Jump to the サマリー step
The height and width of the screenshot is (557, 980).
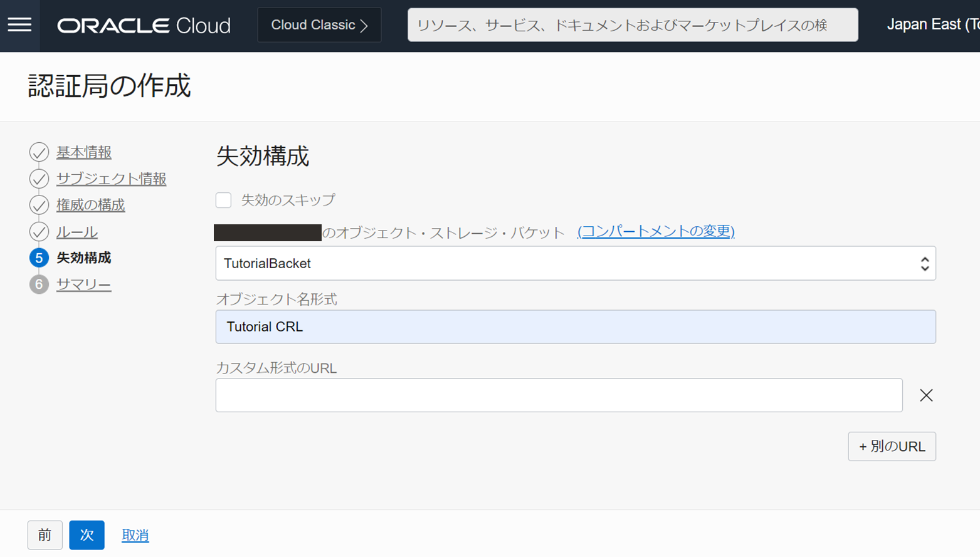tap(83, 284)
